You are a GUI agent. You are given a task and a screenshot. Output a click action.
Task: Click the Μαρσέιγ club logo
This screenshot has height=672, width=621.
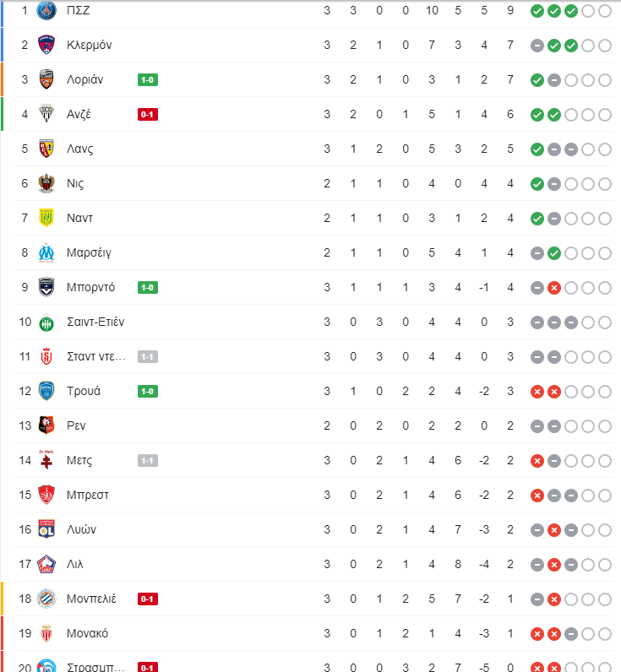(x=46, y=253)
